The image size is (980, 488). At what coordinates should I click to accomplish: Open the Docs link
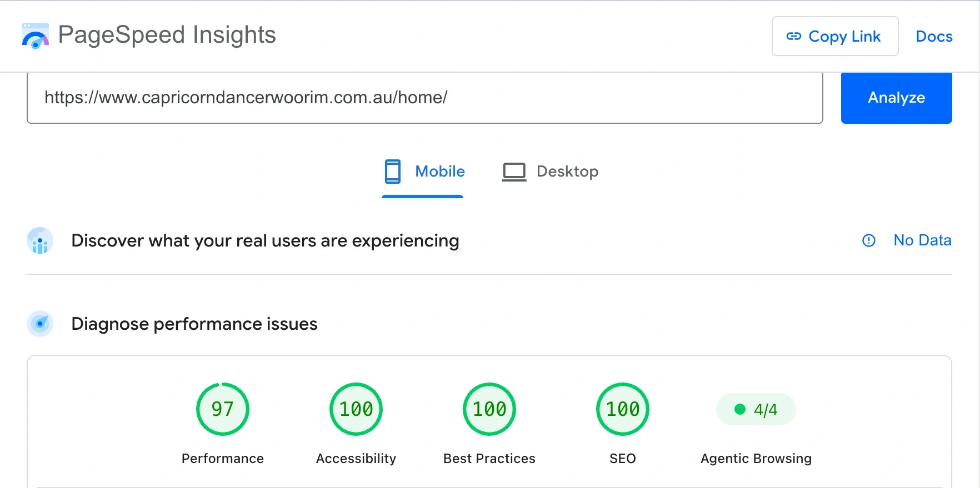click(934, 37)
